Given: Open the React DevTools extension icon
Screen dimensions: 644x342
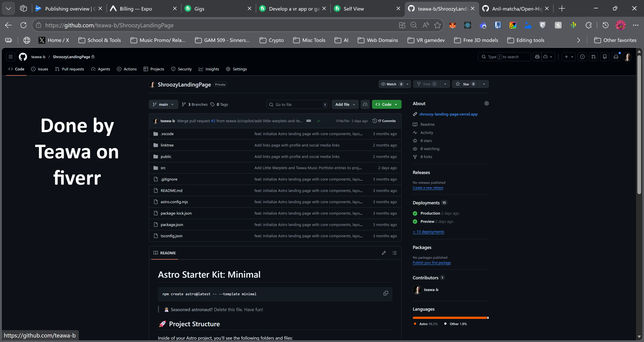Looking at the screenshot, I should tap(468, 25).
